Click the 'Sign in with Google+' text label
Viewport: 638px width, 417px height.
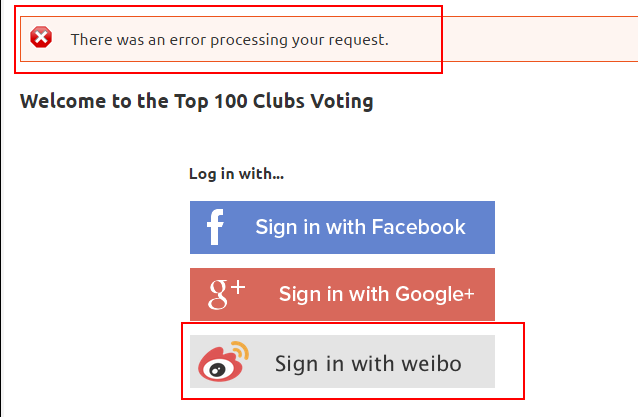coord(376,294)
